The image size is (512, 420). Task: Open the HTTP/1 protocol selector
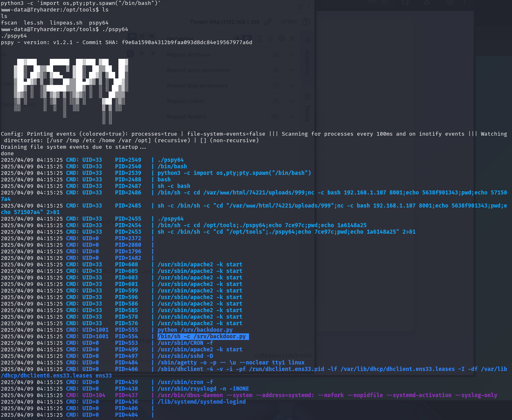(289, 22)
